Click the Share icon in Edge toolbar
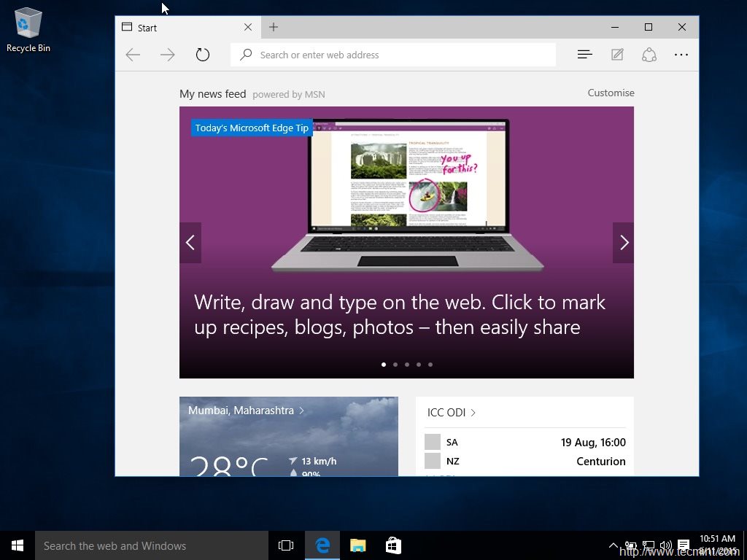Viewport: 747px width, 560px height. pos(649,55)
